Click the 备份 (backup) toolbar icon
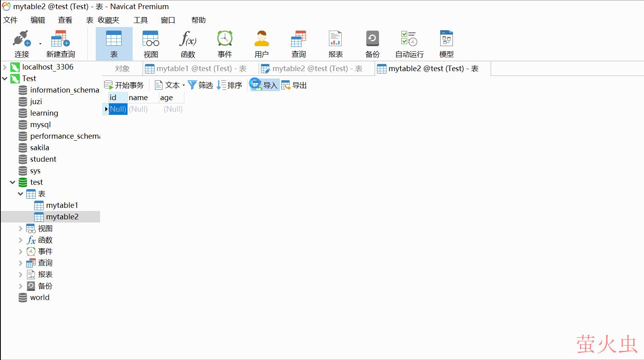644x360 pixels. coord(372,44)
